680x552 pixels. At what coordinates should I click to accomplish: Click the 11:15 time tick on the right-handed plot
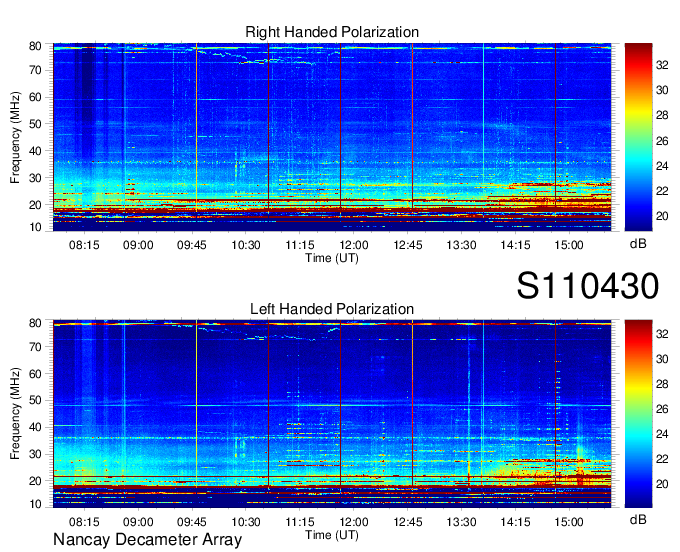click(300, 245)
